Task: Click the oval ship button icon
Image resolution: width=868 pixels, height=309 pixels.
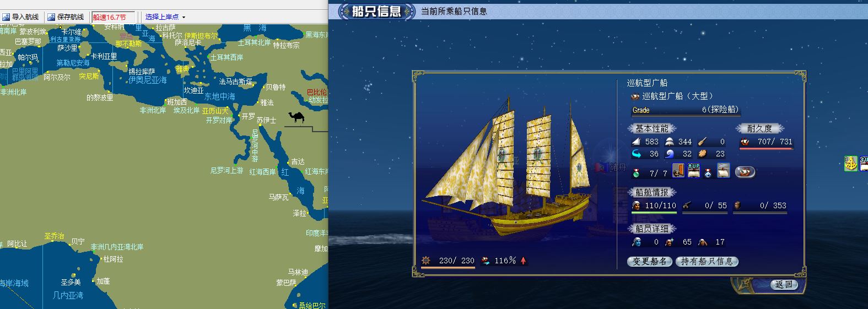Action: tap(745, 172)
